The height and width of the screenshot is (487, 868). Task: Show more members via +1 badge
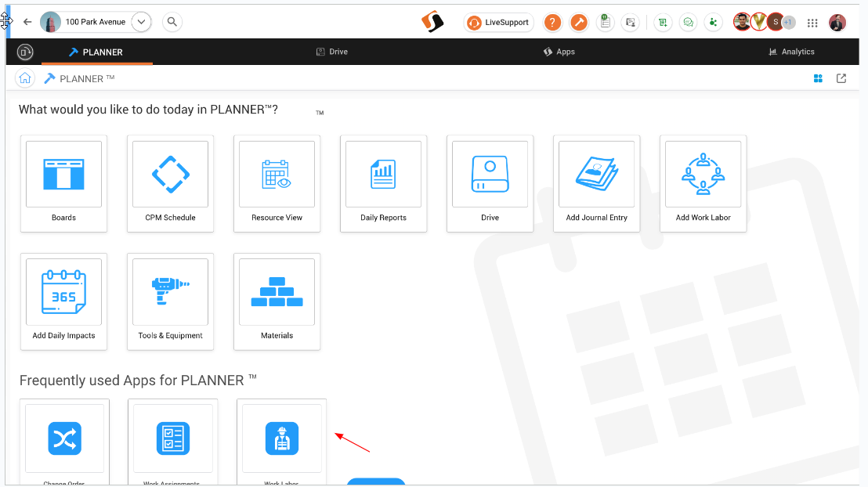pos(789,22)
